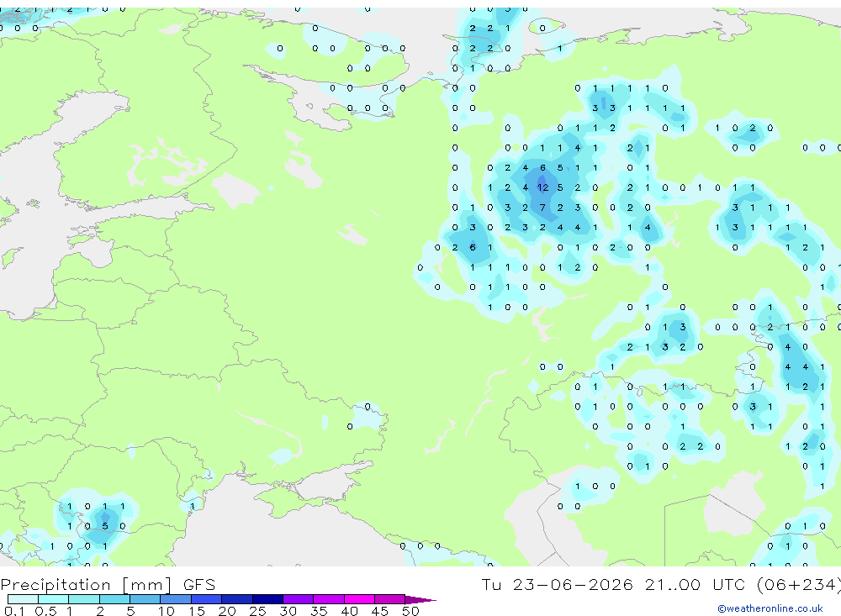
Task: Open the weatheronline.co.uk copyright link
Action: tap(770, 608)
